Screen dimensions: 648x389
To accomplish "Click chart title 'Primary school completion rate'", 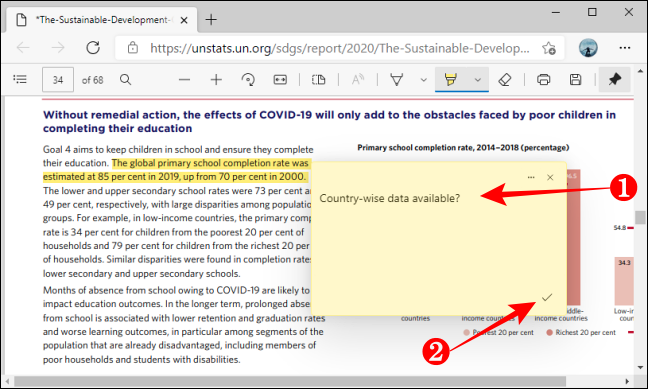I will click(463, 148).
